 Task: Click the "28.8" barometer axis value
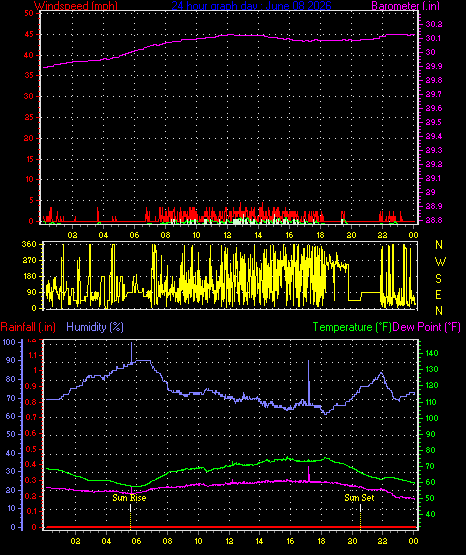pyautogui.click(x=433, y=220)
